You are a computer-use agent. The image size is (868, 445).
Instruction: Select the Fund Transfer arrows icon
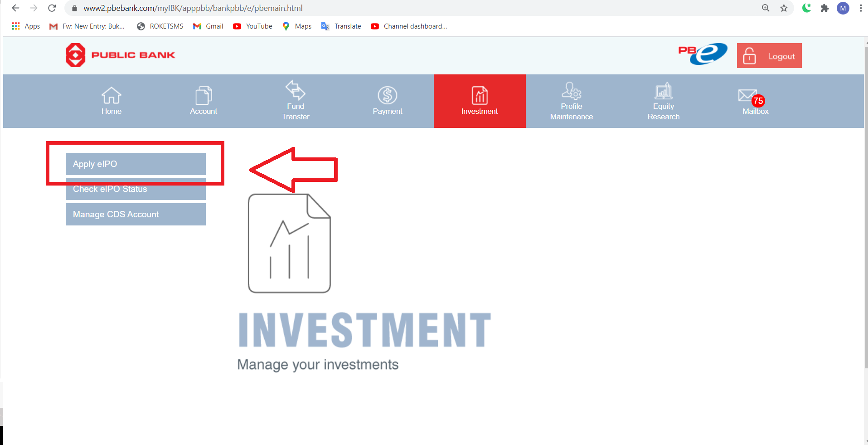[x=295, y=90]
